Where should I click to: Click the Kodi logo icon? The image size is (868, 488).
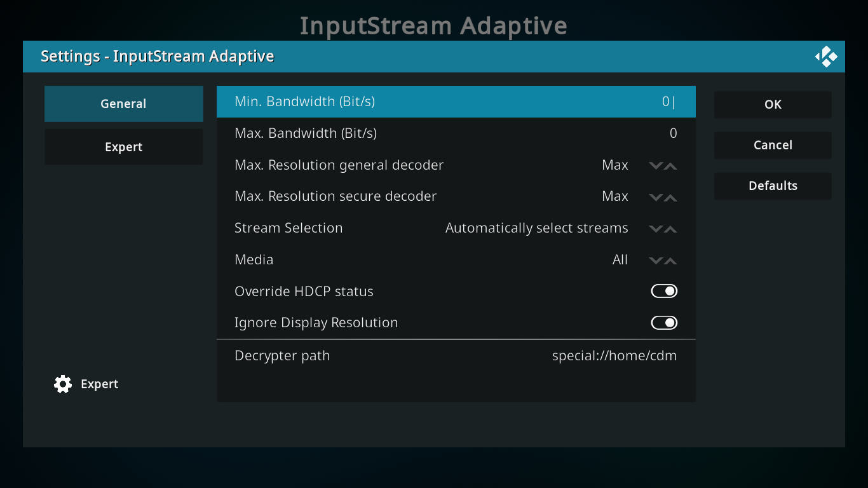826,57
